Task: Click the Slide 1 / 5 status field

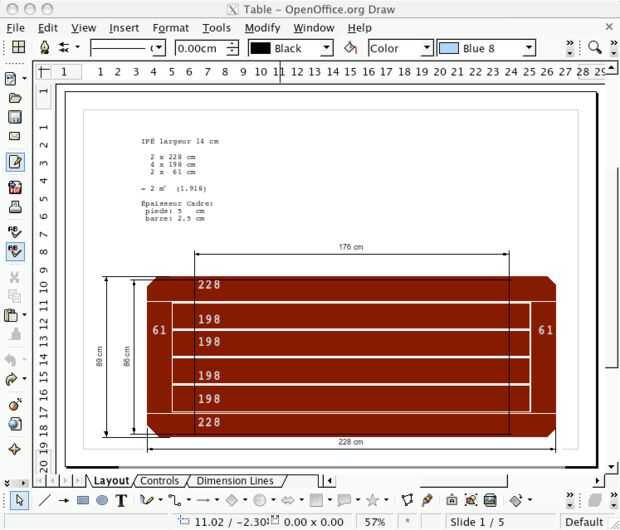Action: 477,522
